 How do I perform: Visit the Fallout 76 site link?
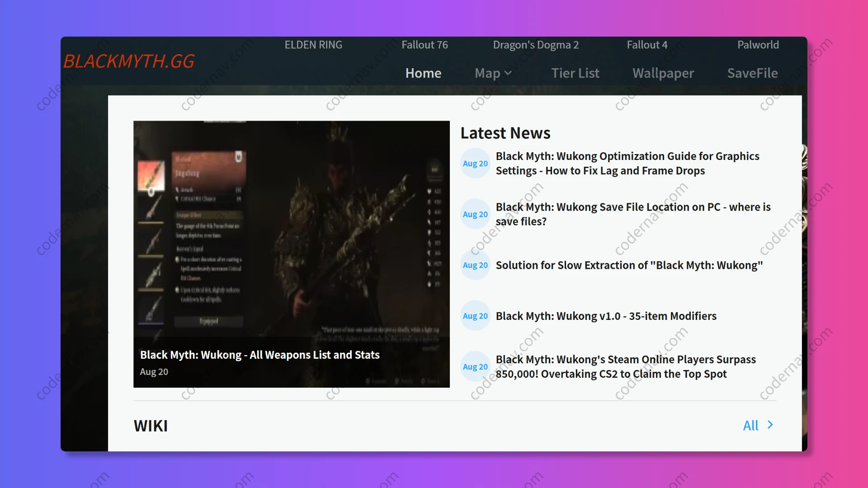(x=425, y=45)
